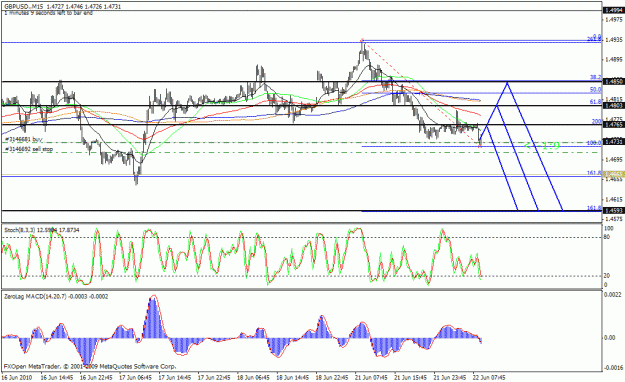Viewport: 625px width, 382px height.
Task: Click the 161.8 Fibonacci label beside 1.4593
Action: pos(594,208)
